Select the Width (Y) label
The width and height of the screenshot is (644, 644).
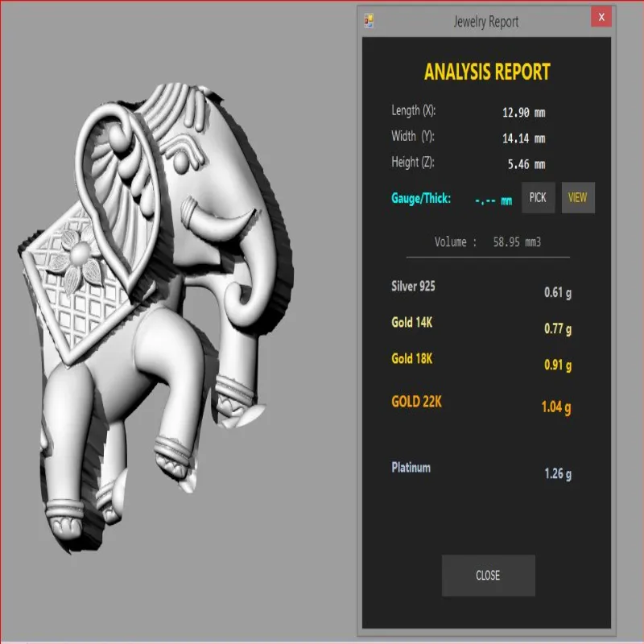(x=413, y=136)
